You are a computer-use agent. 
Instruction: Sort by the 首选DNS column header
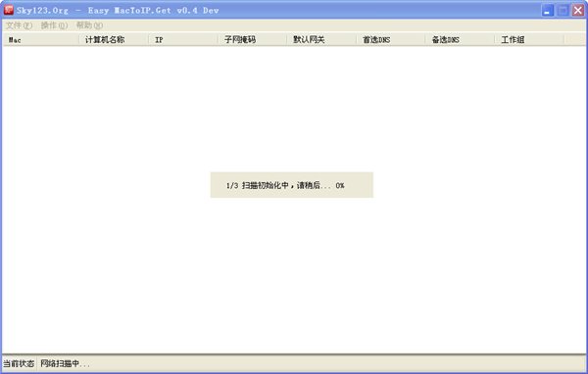click(391, 40)
